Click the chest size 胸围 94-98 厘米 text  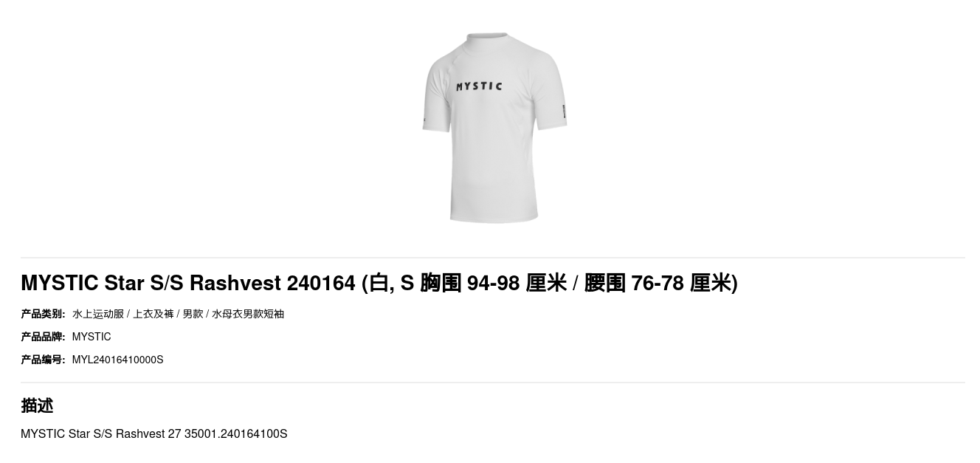tap(493, 283)
